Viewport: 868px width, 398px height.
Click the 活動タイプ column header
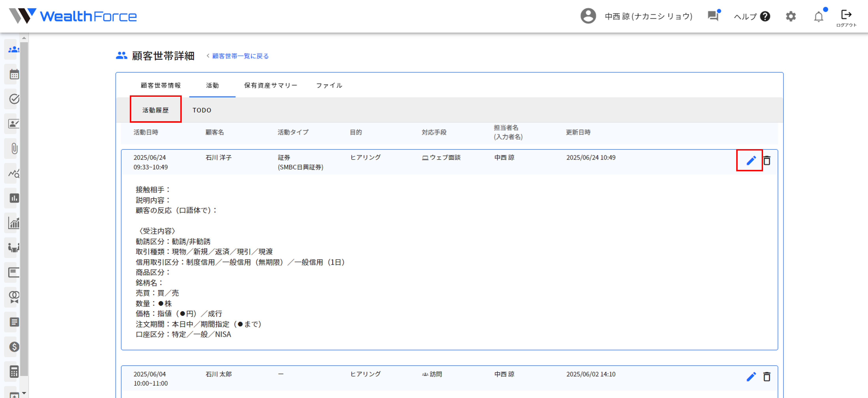(293, 132)
